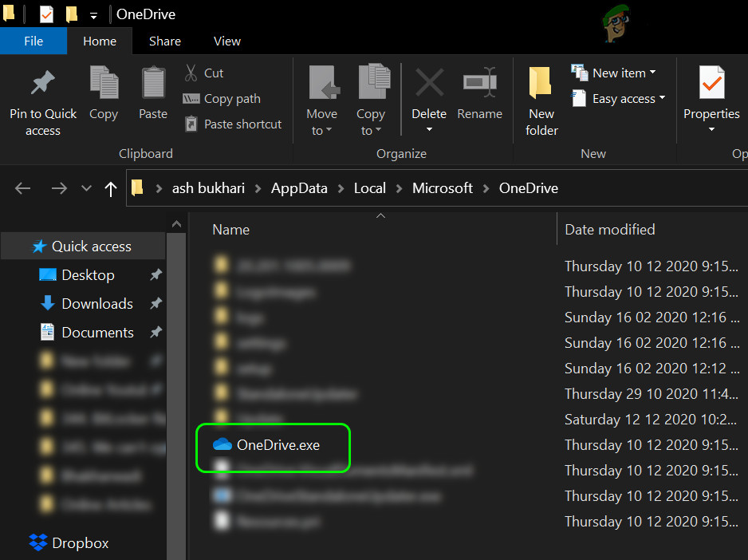The image size is (748, 560).
Task: Open Dropbox in navigation pane
Action: pos(80,543)
